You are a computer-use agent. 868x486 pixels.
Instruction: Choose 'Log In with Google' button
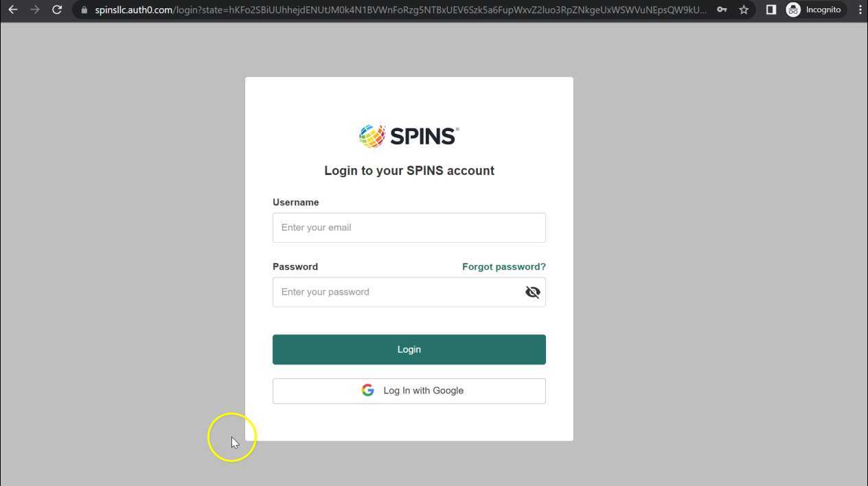409,391
